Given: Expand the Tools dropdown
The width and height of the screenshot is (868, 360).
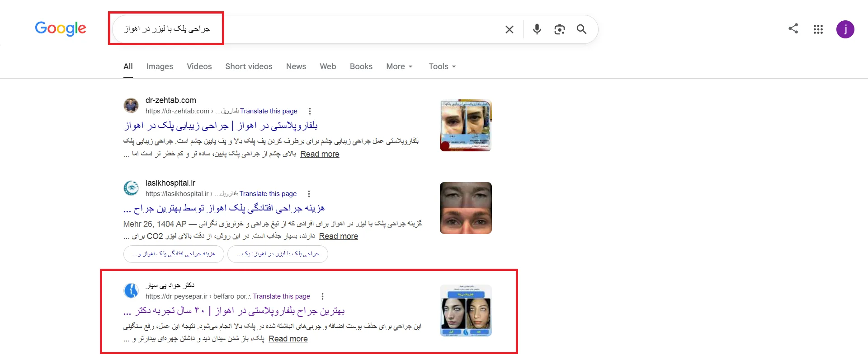Looking at the screenshot, I should tap(442, 66).
